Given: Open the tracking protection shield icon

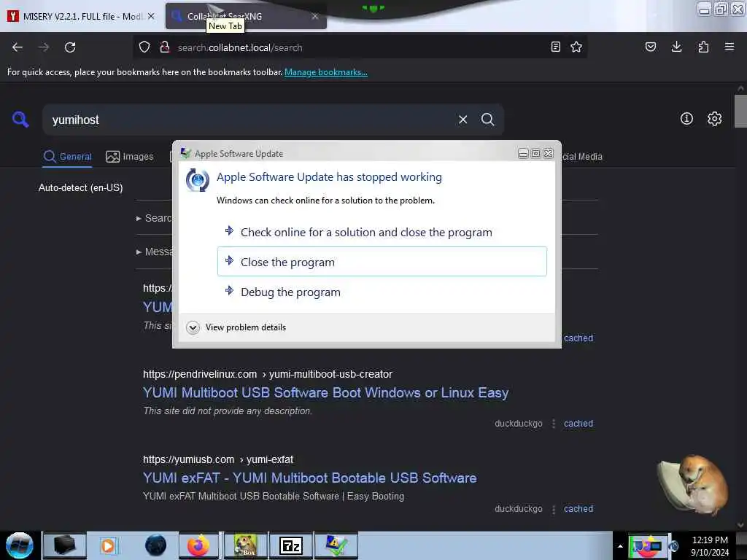Looking at the screenshot, I should coord(144,47).
